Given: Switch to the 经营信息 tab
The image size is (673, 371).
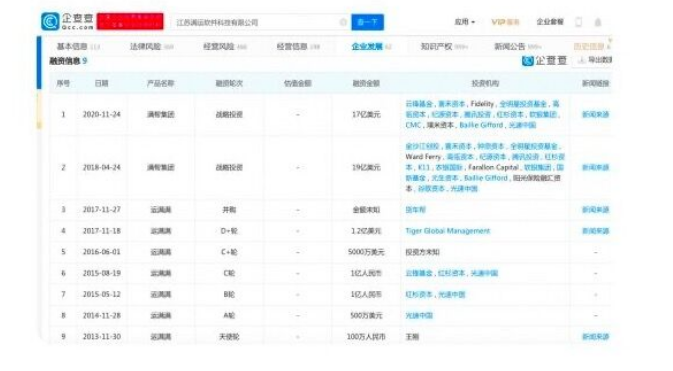Looking at the screenshot, I should [298, 46].
